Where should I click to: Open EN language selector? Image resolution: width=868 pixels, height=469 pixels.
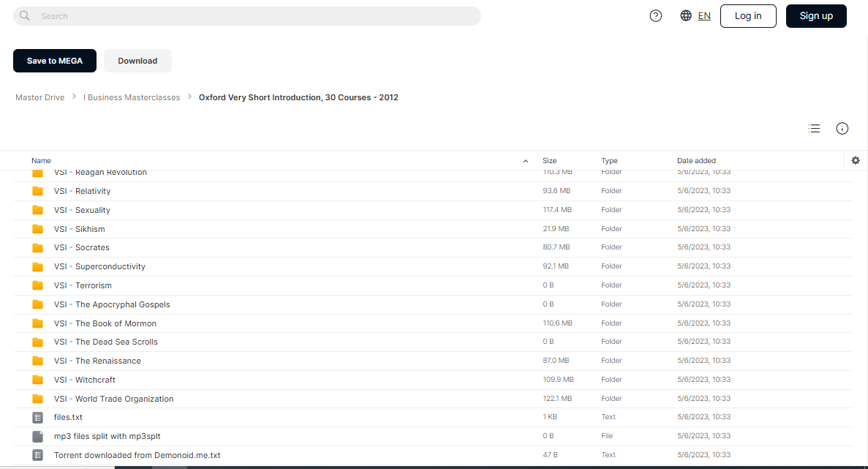click(x=704, y=16)
